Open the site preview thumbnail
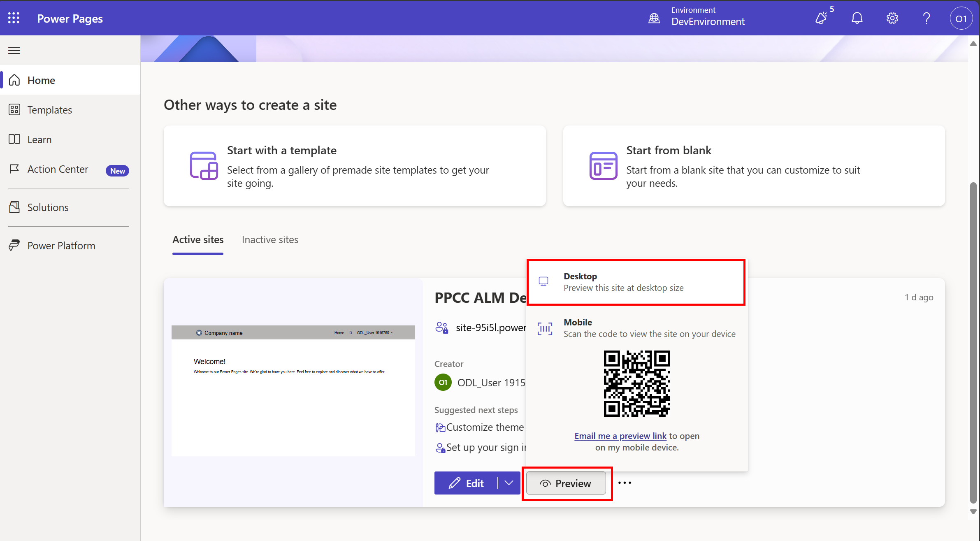 pyautogui.click(x=293, y=390)
